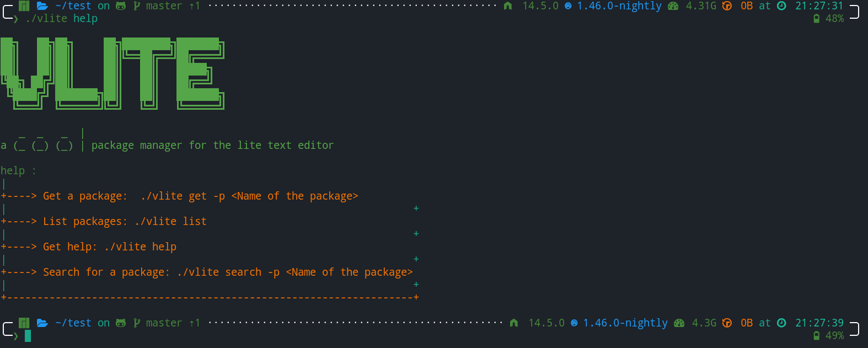868x348 pixels.
Task: Click the folder icon in the bottom prompt
Action: (42, 323)
